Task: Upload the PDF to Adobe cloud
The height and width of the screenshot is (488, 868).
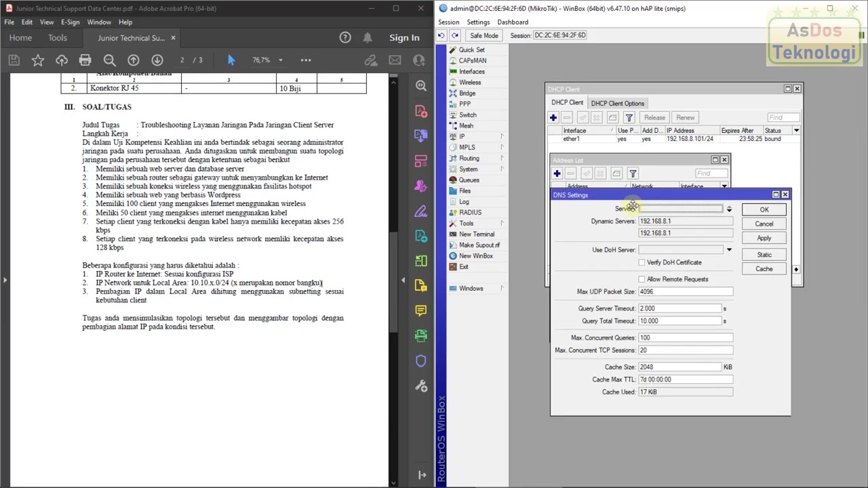Action: pos(62,60)
